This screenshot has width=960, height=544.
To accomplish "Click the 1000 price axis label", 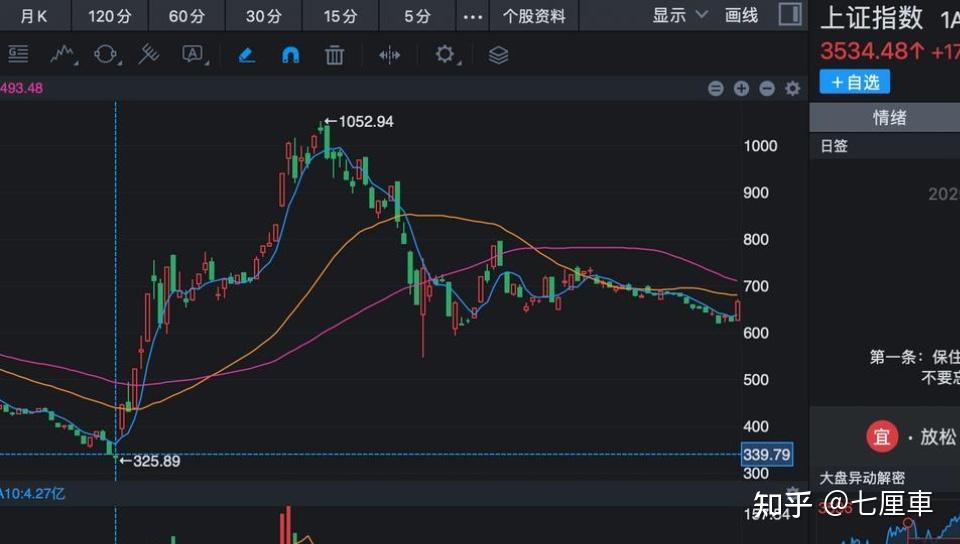I will point(760,146).
